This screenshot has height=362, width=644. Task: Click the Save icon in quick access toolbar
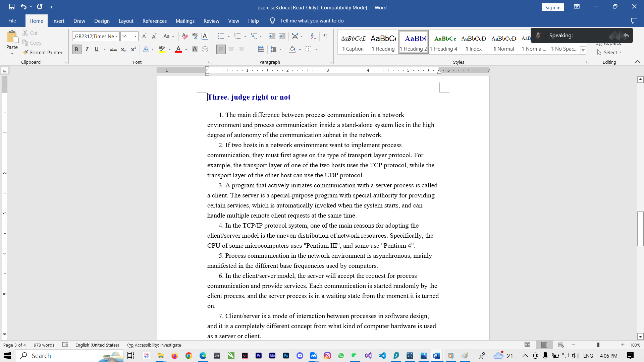[x=12, y=7]
